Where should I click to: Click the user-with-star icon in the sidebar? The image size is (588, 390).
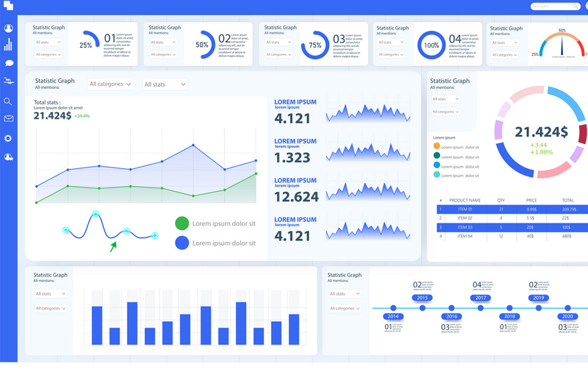8,157
